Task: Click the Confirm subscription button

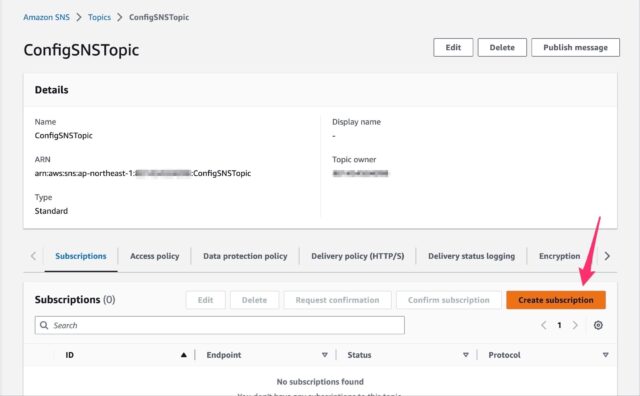Action: [x=449, y=300]
